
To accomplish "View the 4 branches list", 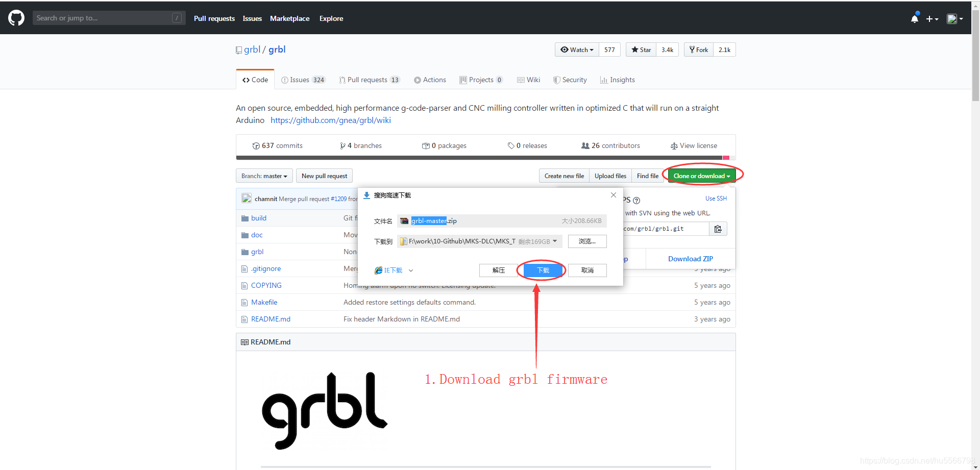I will [361, 145].
